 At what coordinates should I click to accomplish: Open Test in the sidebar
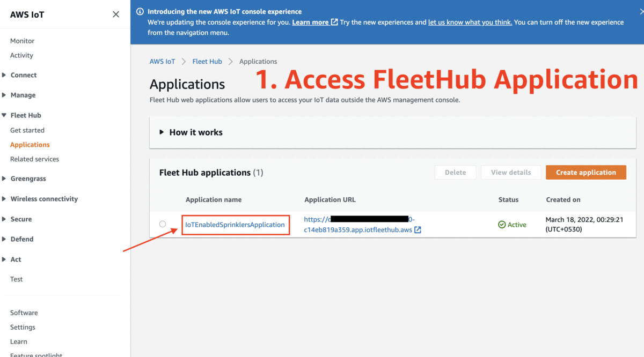point(17,279)
